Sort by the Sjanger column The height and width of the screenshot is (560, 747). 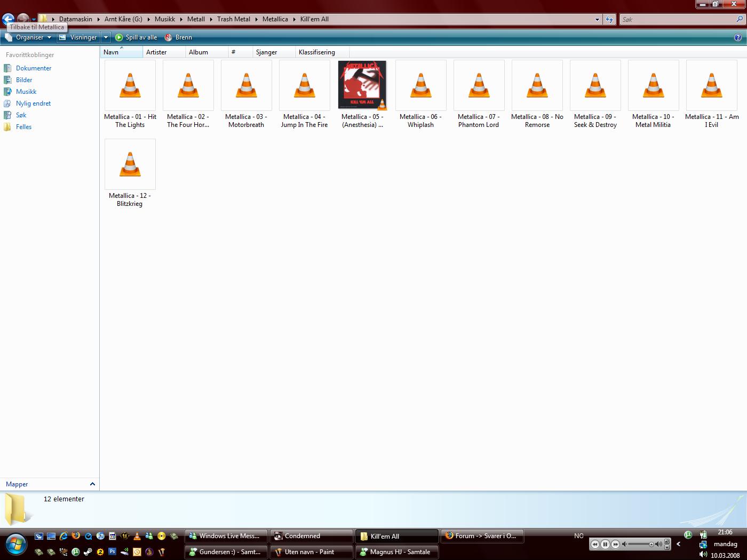pos(274,52)
